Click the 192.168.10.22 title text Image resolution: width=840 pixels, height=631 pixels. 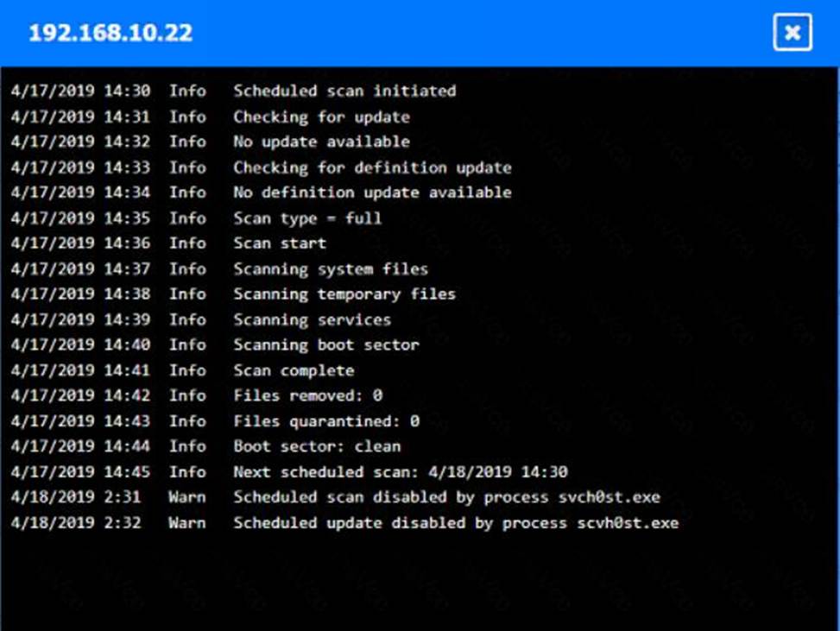(x=111, y=34)
